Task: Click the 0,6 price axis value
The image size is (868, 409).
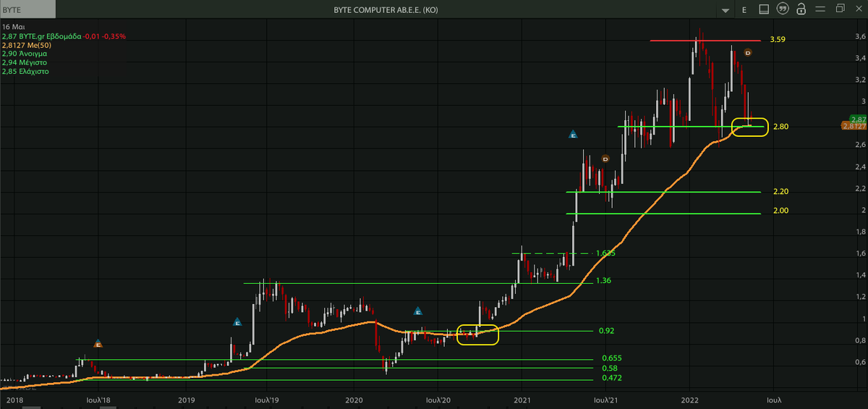Action: [860, 362]
